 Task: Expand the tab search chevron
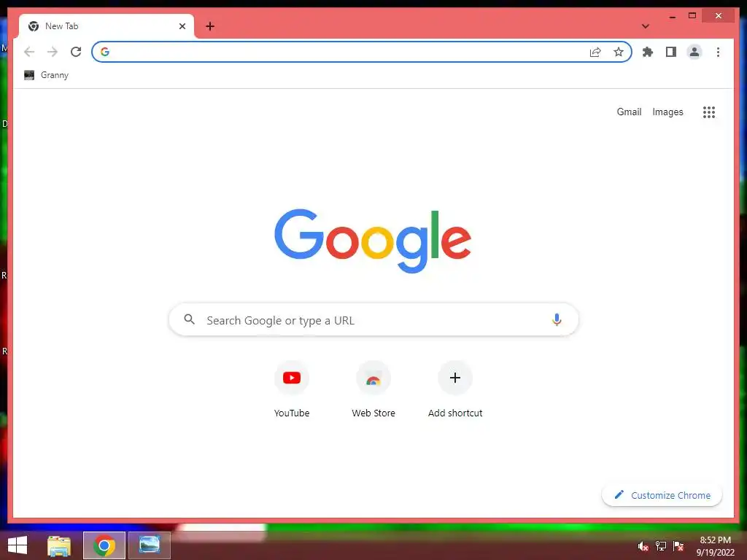coord(646,26)
